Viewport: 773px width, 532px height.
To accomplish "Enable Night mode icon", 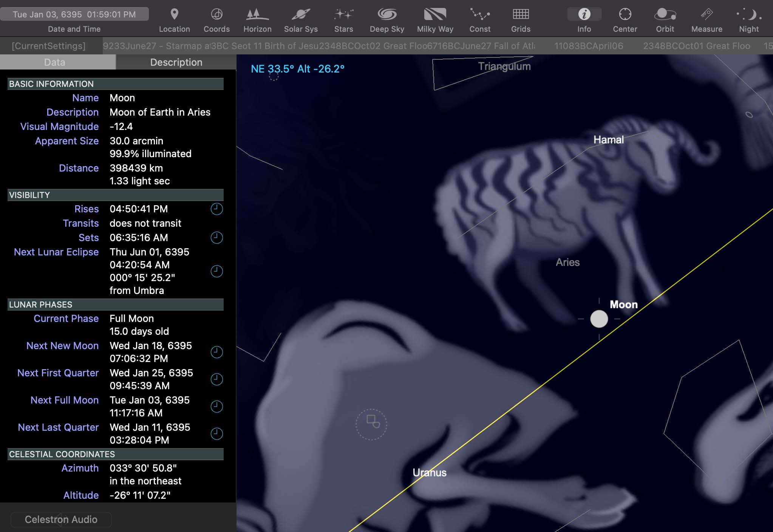I will 749,14.
